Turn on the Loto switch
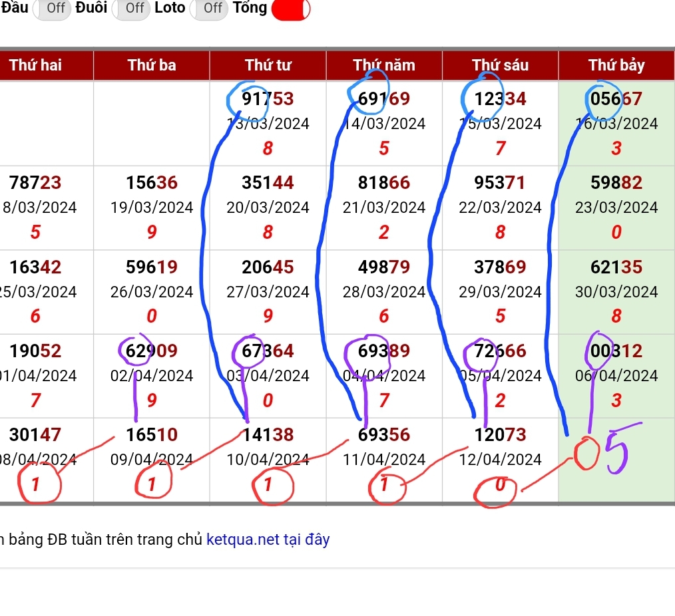675x616 pixels. pos(209,9)
